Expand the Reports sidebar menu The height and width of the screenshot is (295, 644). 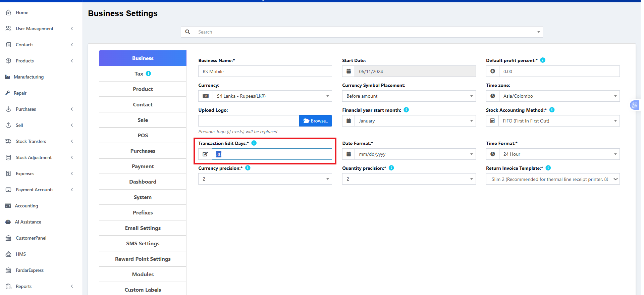click(x=40, y=286)
